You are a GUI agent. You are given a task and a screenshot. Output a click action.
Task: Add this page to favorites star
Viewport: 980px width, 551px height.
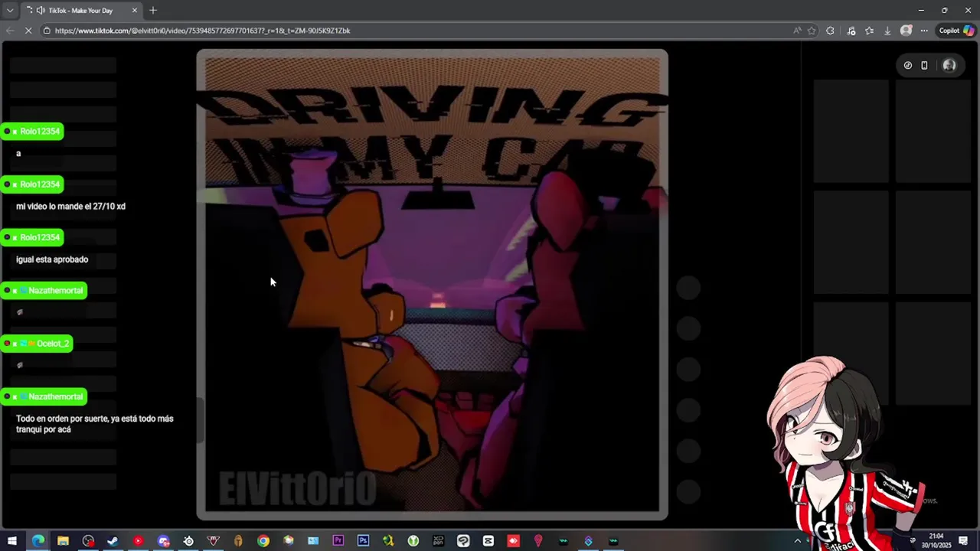tap(812, 31)
